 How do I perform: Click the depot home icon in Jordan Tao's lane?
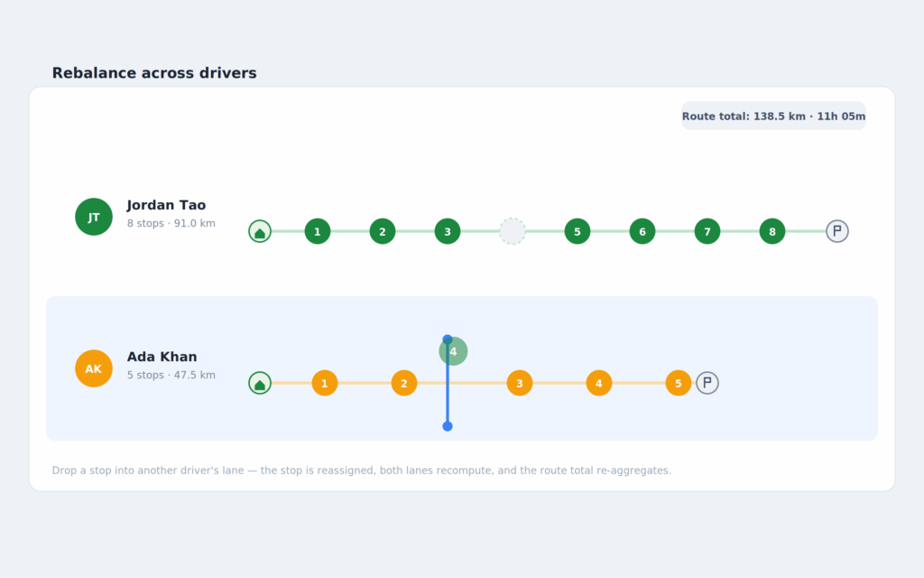260,231
